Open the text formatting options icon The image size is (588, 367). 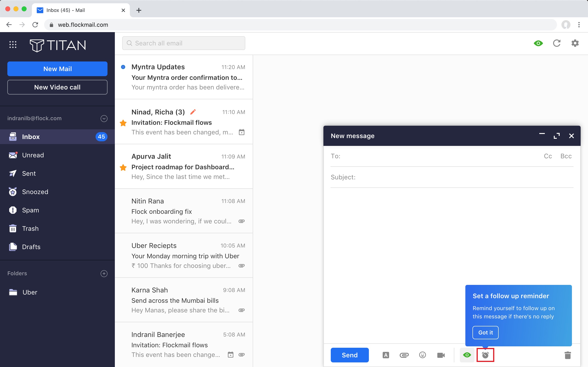386,355
